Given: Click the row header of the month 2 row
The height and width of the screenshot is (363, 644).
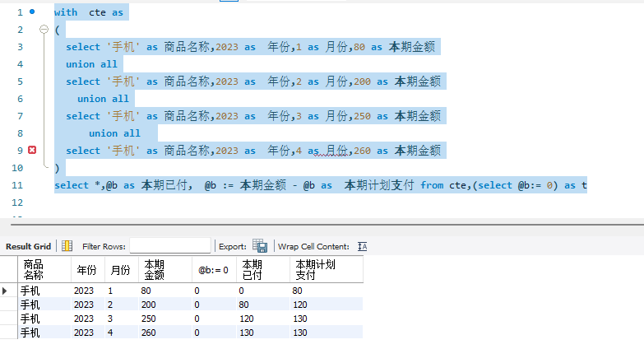Looking at the screenshot, I should coord(8,305).
